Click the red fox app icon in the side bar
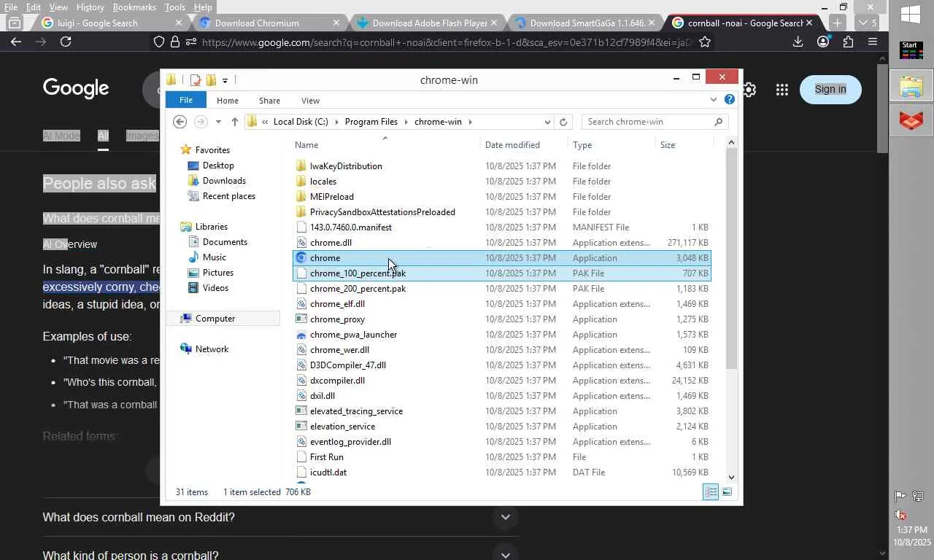This screenshot has height=560, width=934. click(911, 120)
